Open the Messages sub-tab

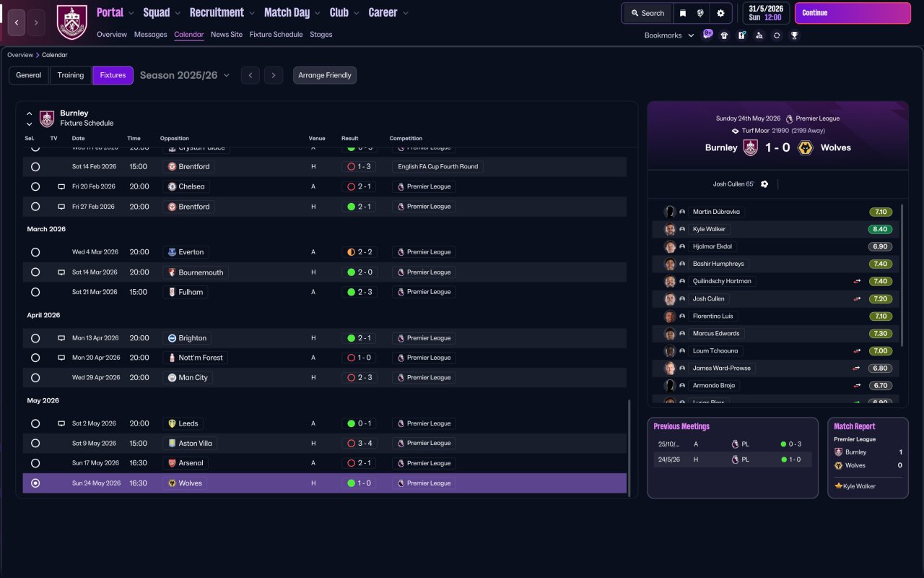click(150, 35)
